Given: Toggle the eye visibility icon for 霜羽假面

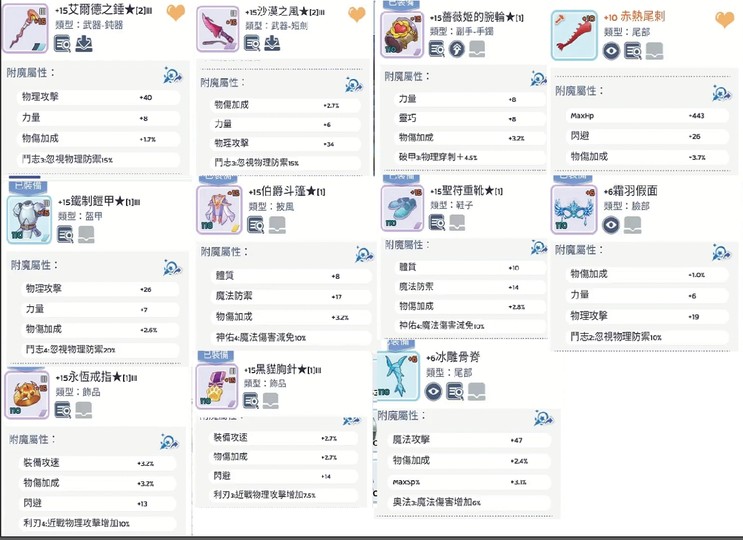Looking at the screenshot, I should point(611,225).
